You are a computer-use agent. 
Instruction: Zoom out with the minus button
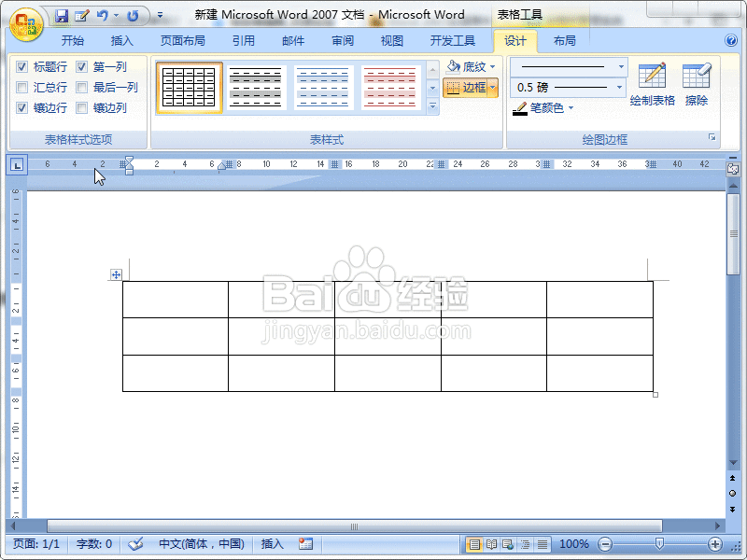click(605, 544)
